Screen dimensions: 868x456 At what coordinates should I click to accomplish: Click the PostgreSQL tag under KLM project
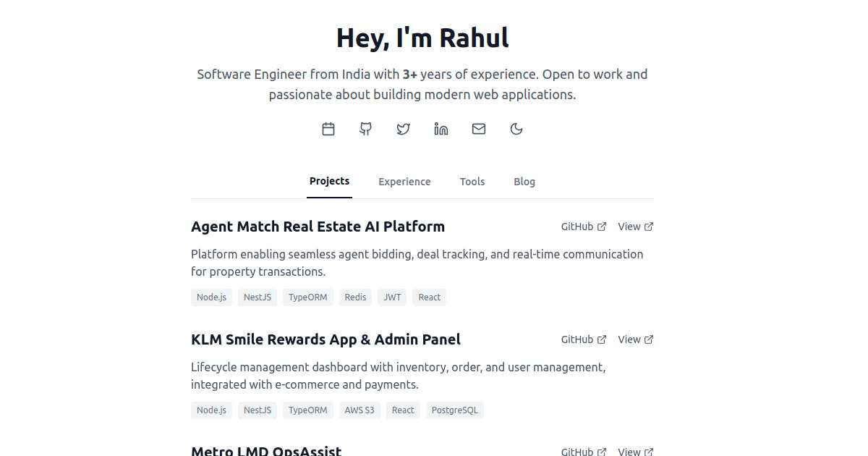click(454, 410)
